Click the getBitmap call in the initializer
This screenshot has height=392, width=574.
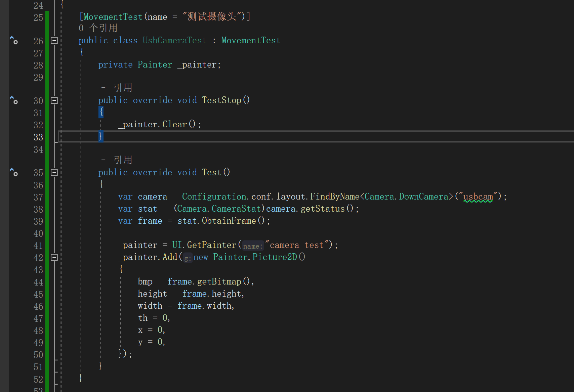(219, 282)
